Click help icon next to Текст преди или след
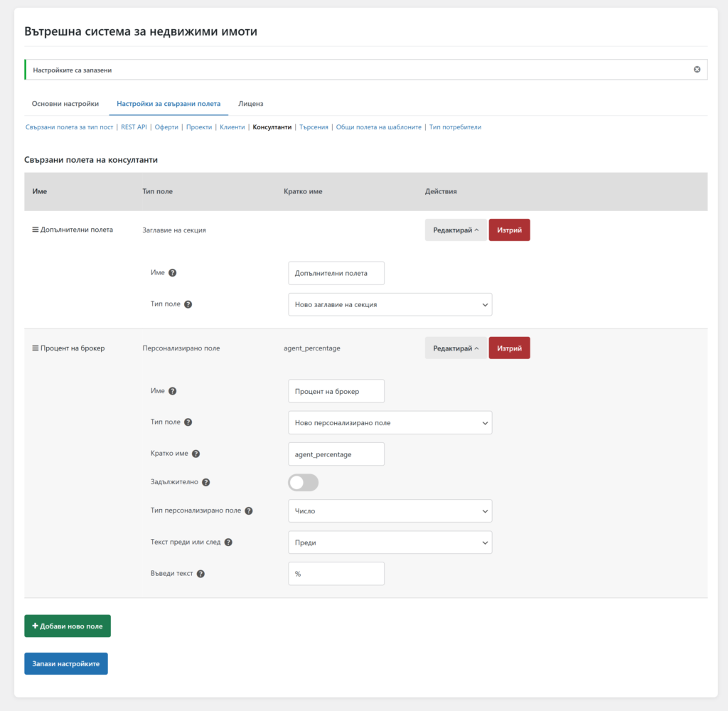The image size is (728, 711). pyautogui.click(x=228, y=542)
